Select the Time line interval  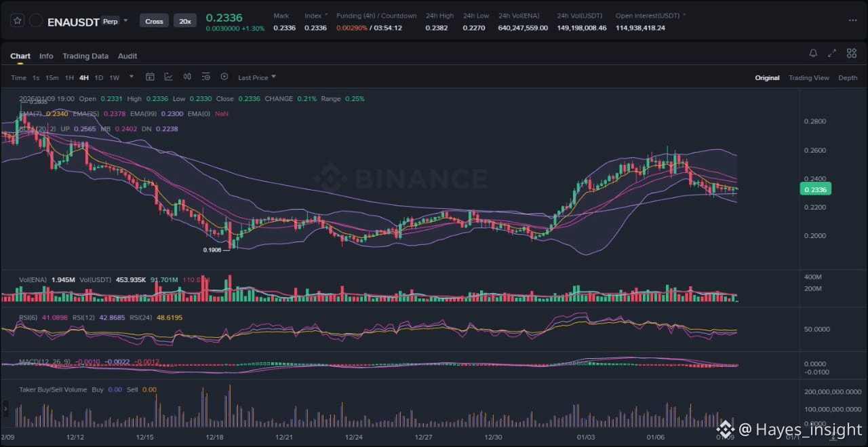[18, 78]
